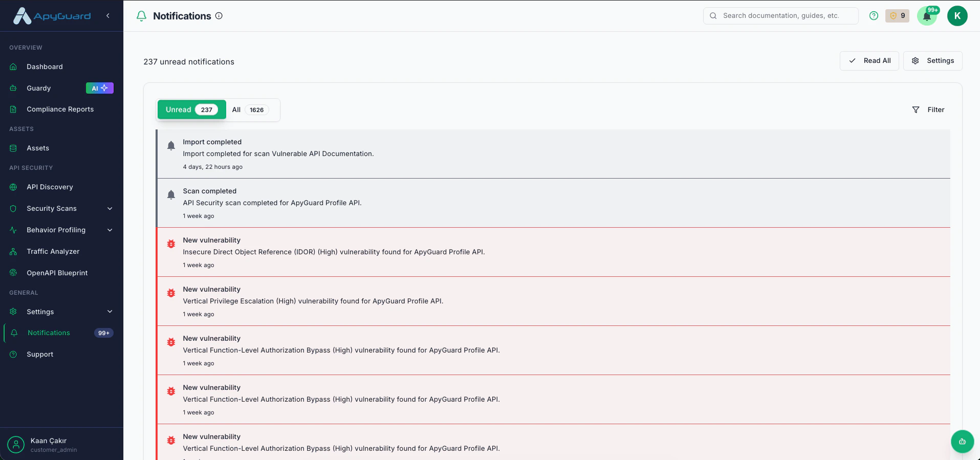Viewport: 980px width, 460px height.
Task: Go to Compliance Reports
Action: coord(61,109)
